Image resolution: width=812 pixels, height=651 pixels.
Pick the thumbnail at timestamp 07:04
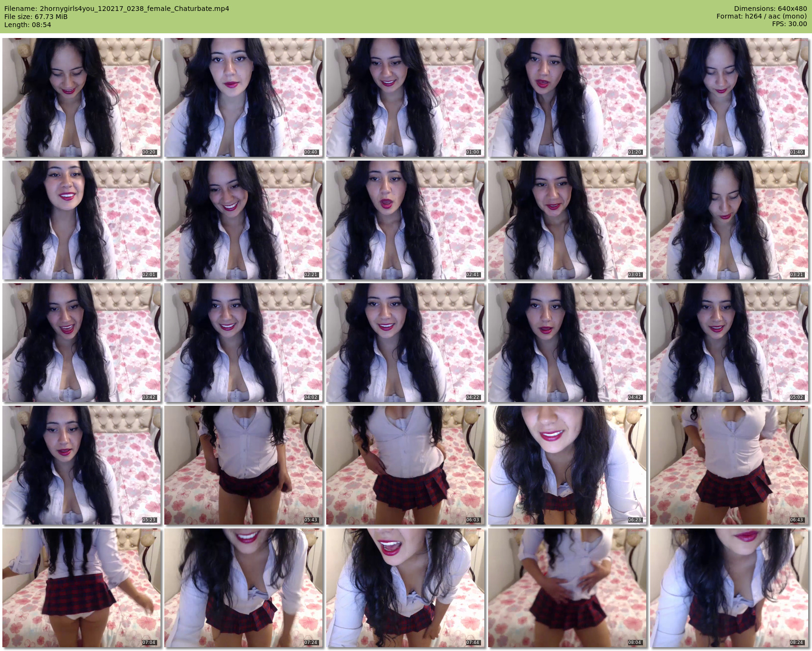click(x=82, y=588)
